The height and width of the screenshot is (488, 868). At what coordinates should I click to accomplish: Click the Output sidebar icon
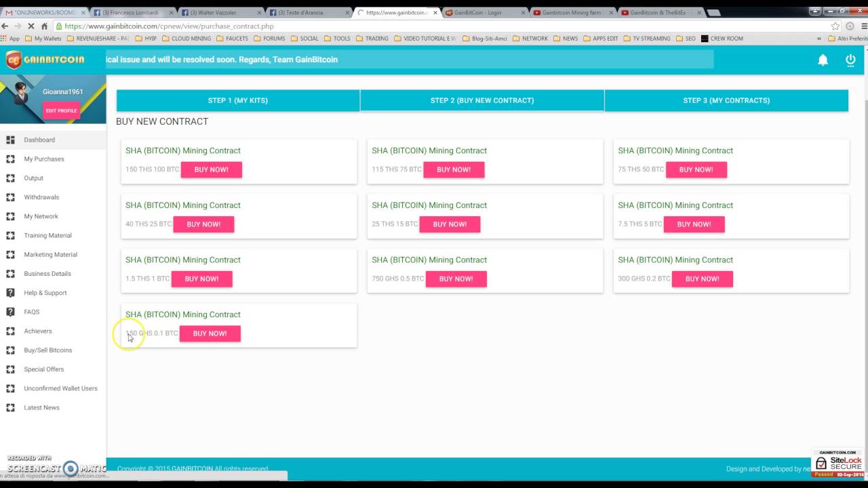coord(10,178)
